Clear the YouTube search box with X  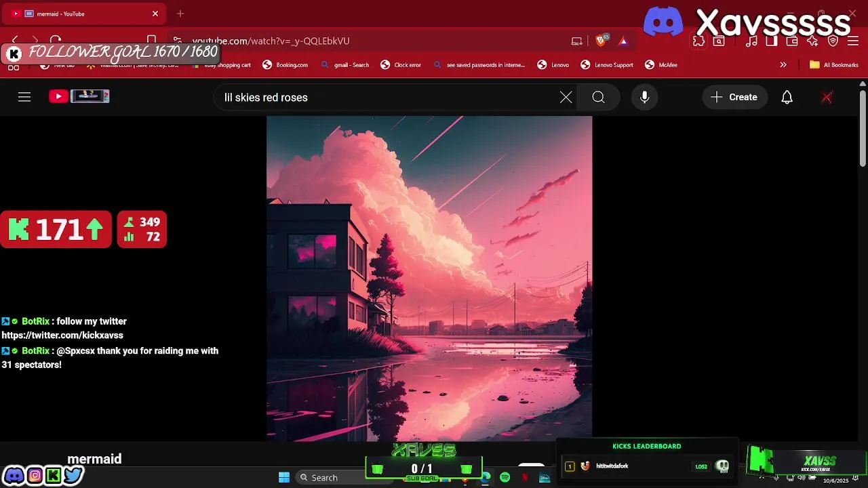coord(566,98)
